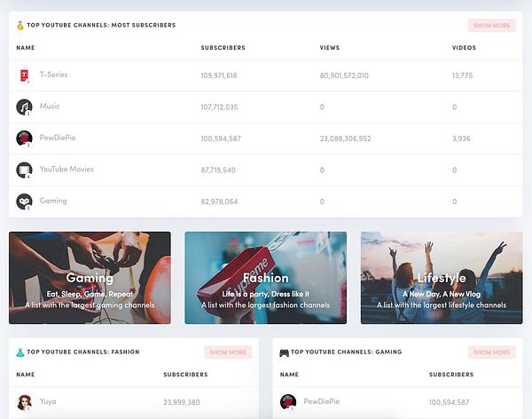This screenshot has height=419, width=532.
Task: Click PewDiePie avatar in Gaming table
Action: 288,402
